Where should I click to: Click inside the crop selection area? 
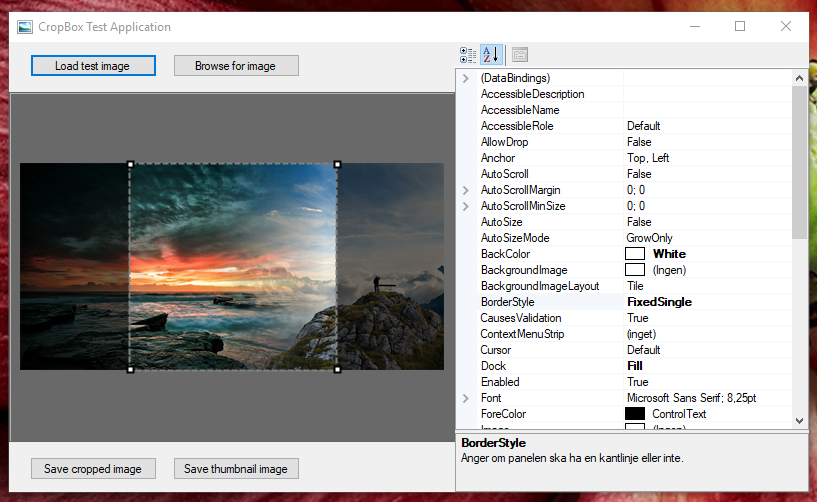(234, 267)
